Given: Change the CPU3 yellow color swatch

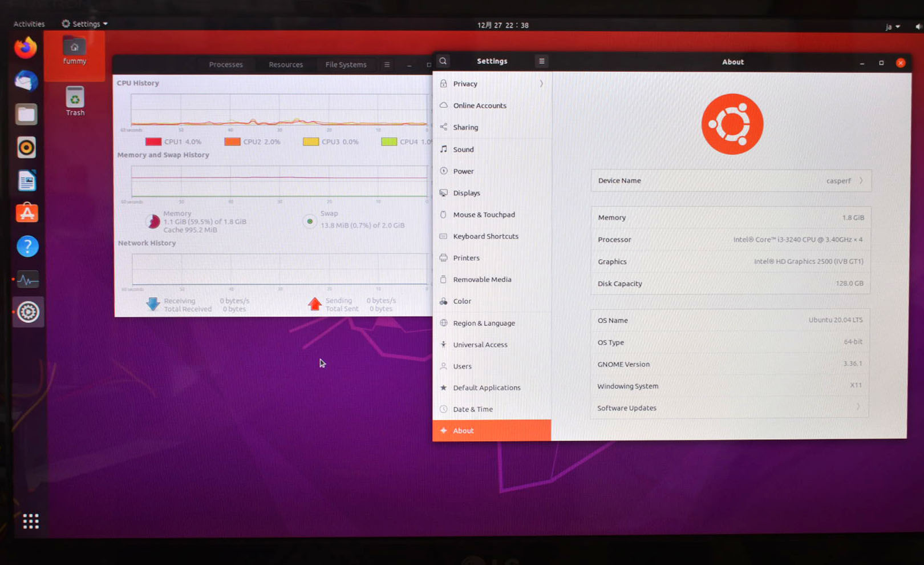Looking at the screenshot, I should click(311, 142).
